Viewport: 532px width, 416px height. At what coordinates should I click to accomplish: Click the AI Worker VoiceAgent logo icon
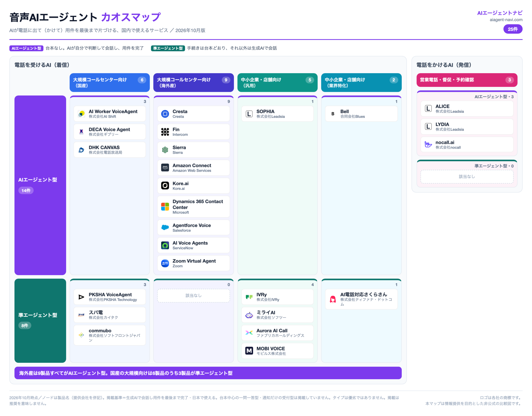81,114
